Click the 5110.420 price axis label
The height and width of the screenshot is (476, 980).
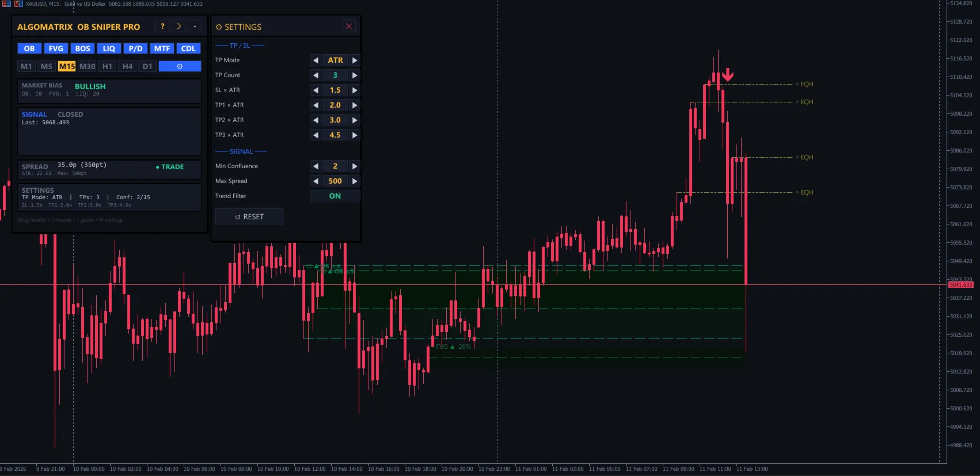(960, 77)
